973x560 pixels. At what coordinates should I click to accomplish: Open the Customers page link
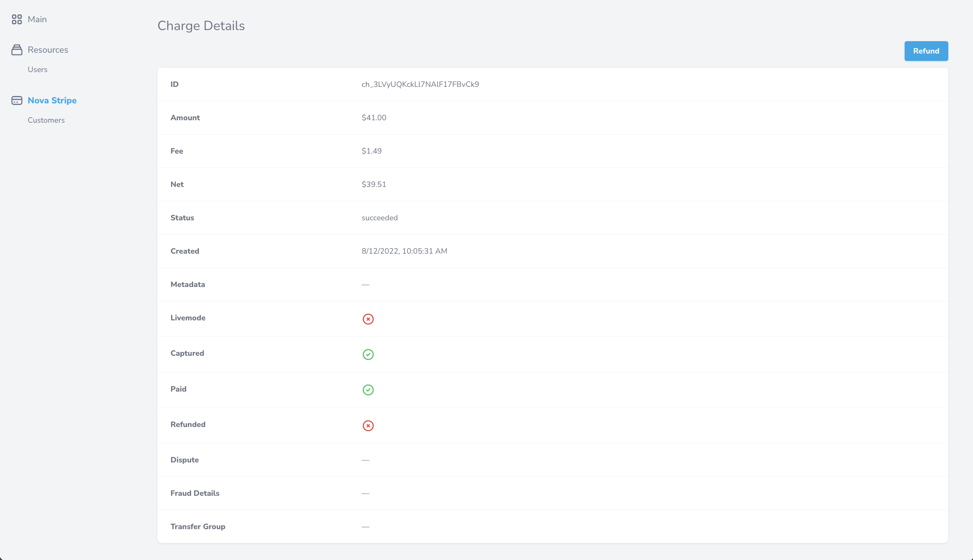click(x=46, y=120)
